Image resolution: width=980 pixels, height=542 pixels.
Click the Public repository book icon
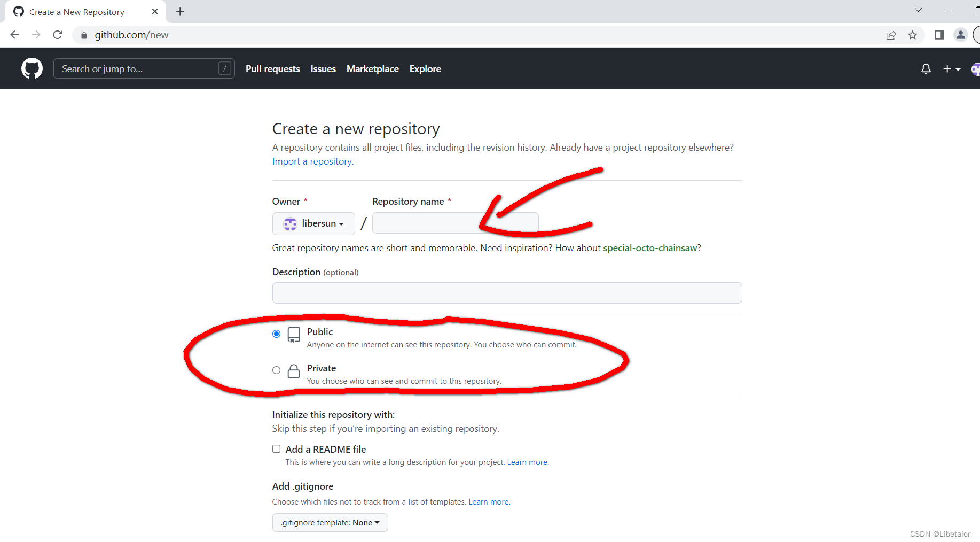pos(294,335)
